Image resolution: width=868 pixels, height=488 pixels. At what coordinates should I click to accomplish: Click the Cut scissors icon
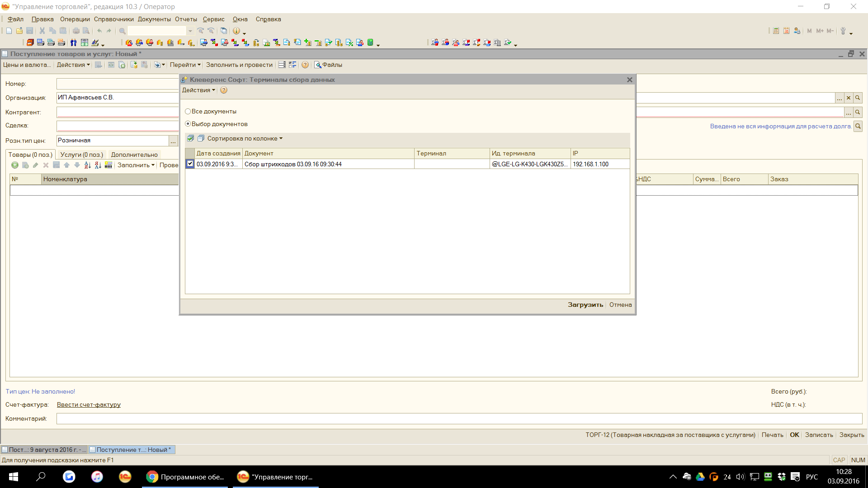pyautogui.click(x=42, y=31)
